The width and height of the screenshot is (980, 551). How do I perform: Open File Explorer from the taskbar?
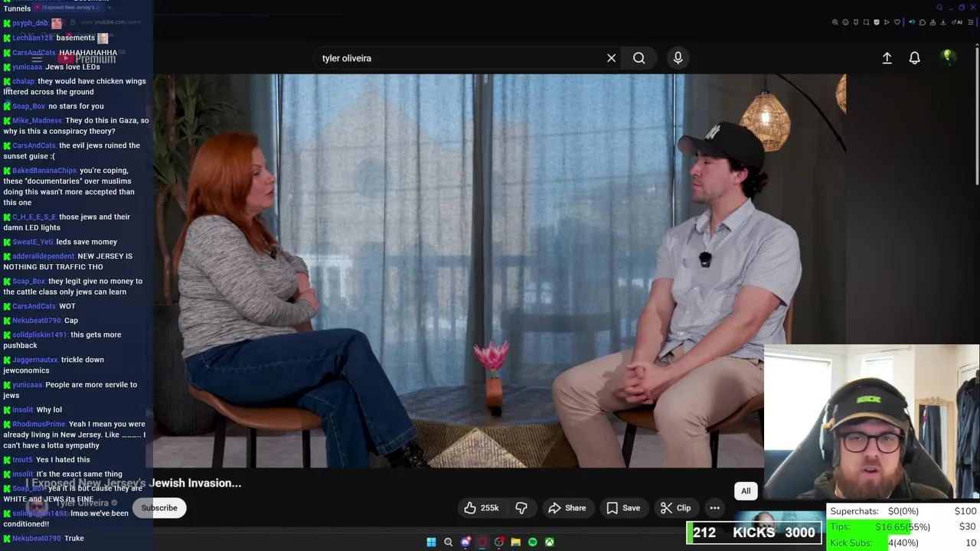pyautogui.click(x=515, y=542)
